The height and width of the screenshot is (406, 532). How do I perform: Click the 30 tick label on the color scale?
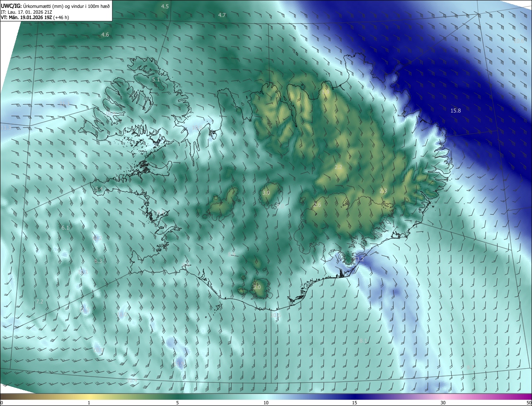pos(443,403)
